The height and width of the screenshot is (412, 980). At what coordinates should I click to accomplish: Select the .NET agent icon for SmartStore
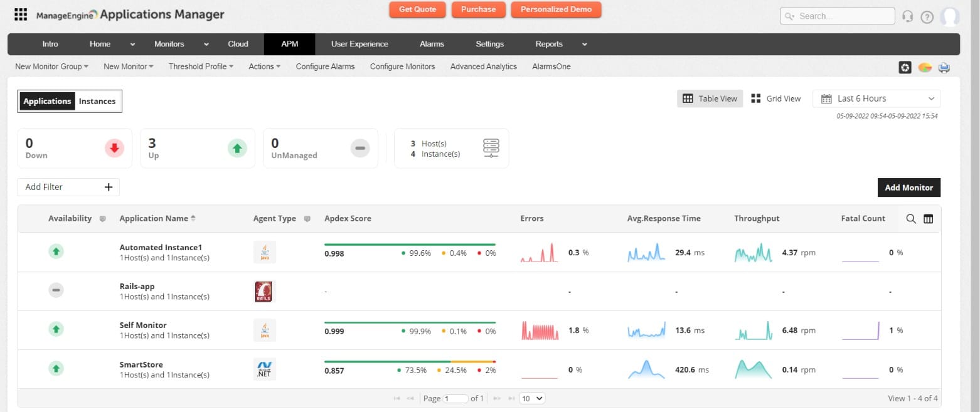[x=264, y=369]
